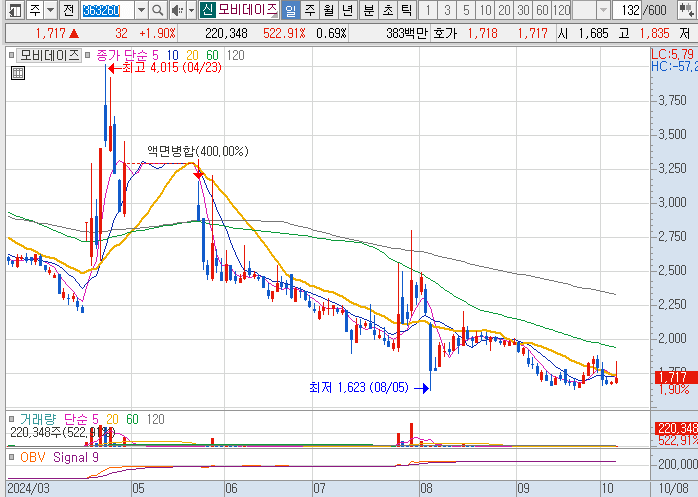Click the 액면병합(400,00%) event label
Viewport: 698px width, 497px height.
click(198, 151)
